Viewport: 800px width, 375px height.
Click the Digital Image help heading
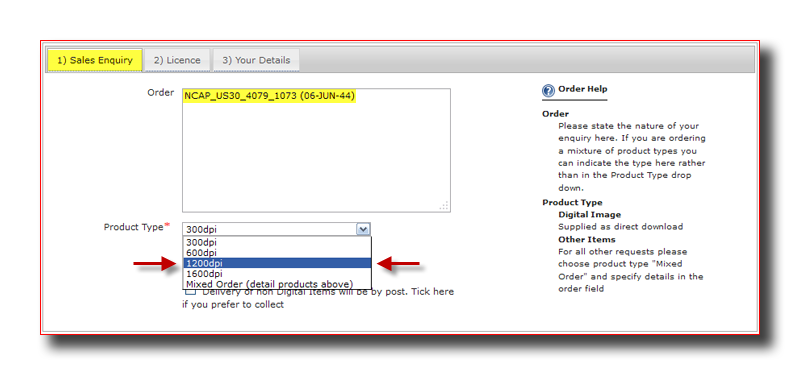coord(589,215)
